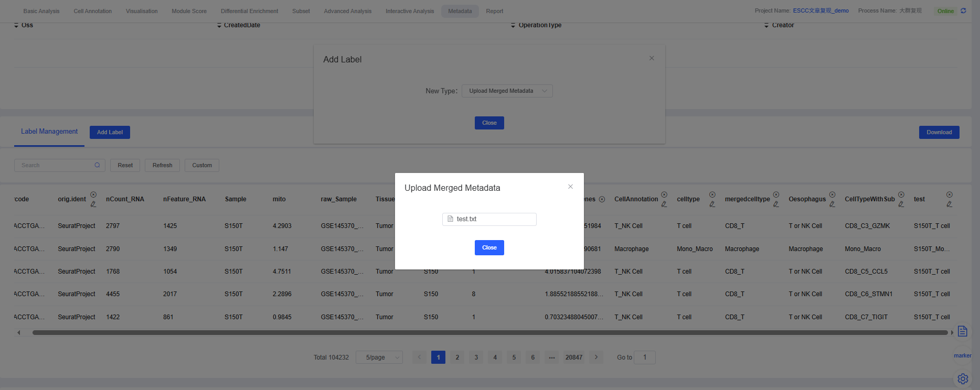Screen dimensions: 980x390
Task: Click the refresh icon beside the Online status
Action: point(963,11)
